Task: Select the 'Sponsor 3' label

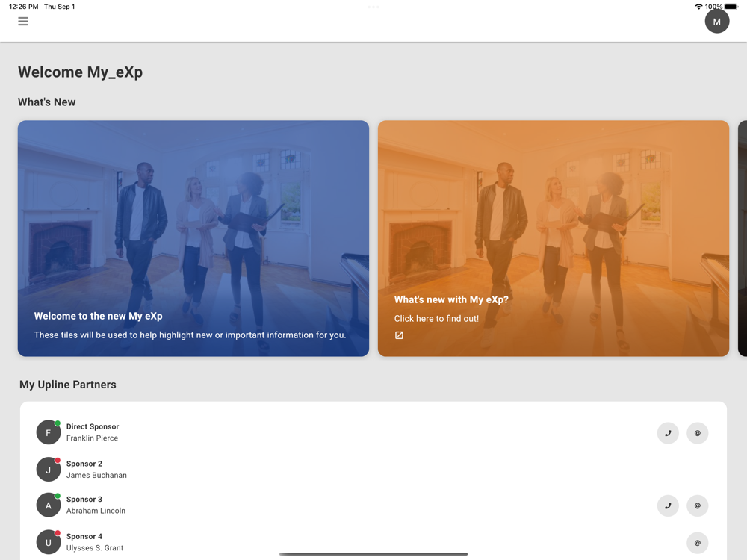Action: click(x=84, y=500)
